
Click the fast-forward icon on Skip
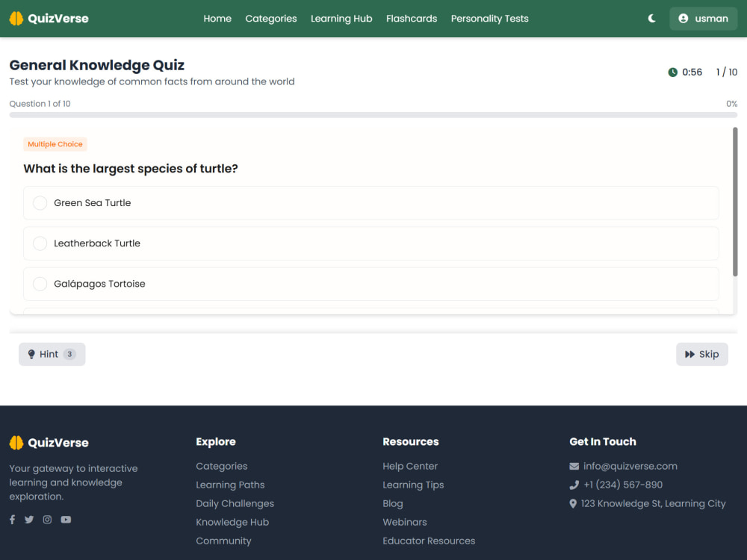(x=689, y=354)
